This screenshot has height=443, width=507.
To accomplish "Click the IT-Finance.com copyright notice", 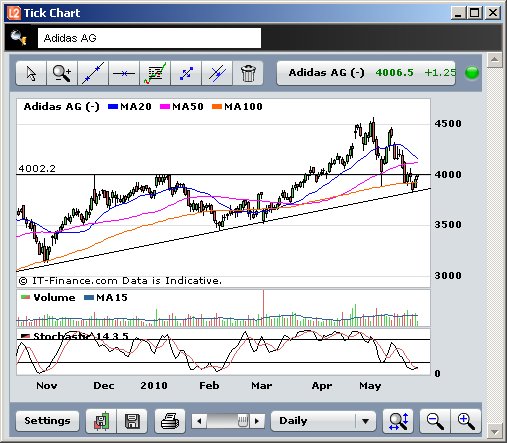I will pos(120,281).
